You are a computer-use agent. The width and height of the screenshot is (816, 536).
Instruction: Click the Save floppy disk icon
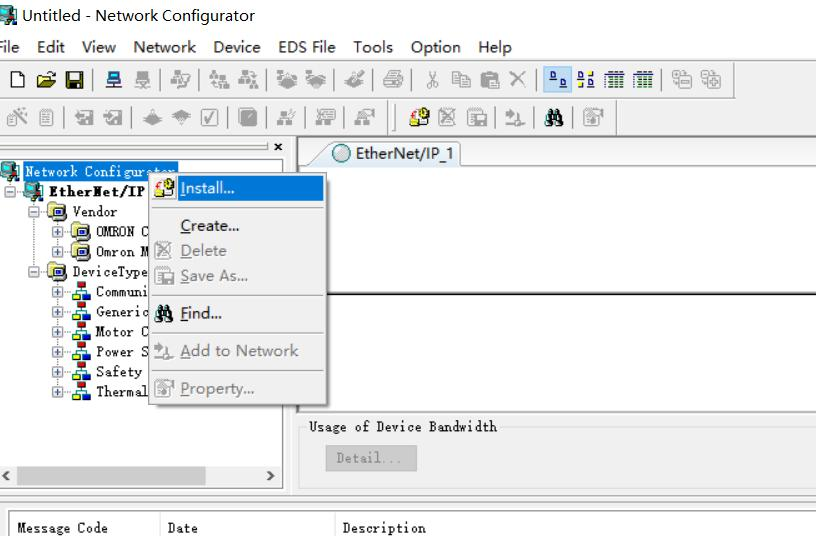tap(74, 80)
